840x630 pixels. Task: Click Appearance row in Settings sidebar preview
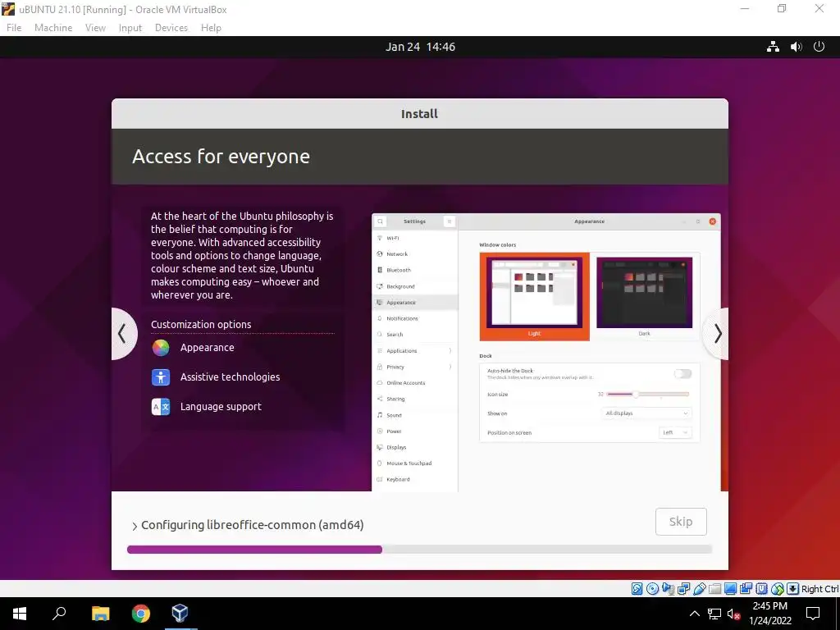pyautogui.click(x=415, y=302)
